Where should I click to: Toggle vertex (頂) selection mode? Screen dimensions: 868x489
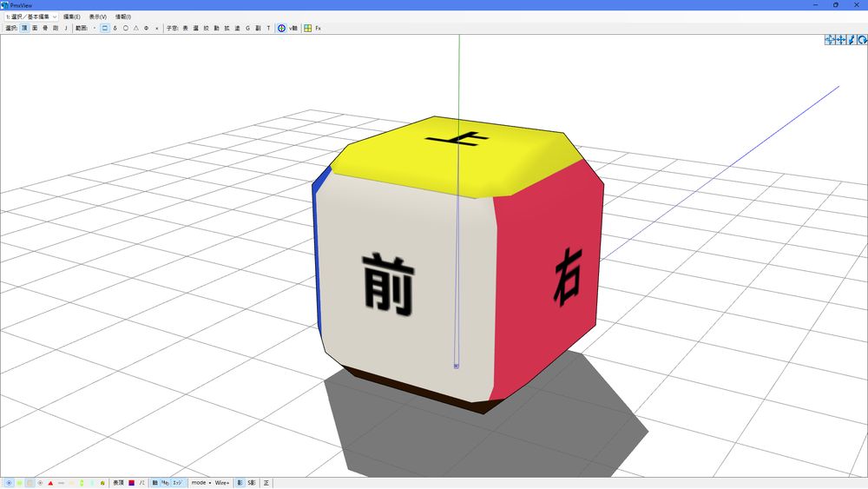point(24,28)
